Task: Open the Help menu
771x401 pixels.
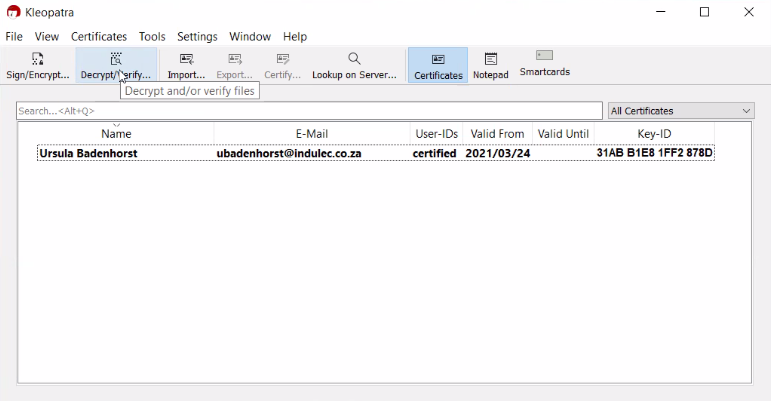Action: coord(295,37)
